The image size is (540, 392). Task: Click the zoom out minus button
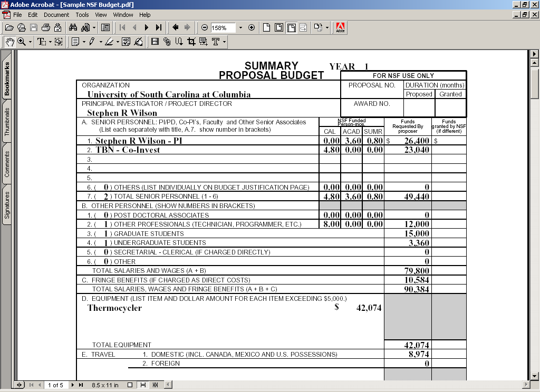[205, 27]
